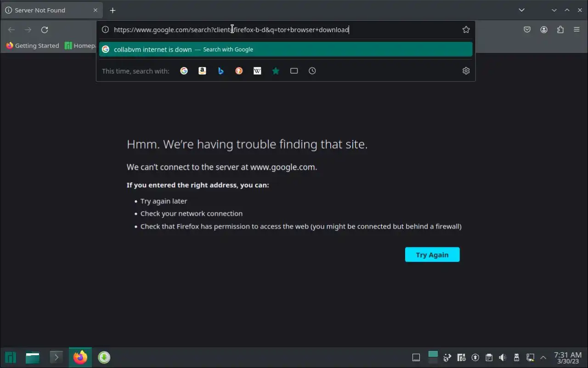Open the clipboard tray icon
Screen dimensions: 588x368
click(x=489, y=357)
